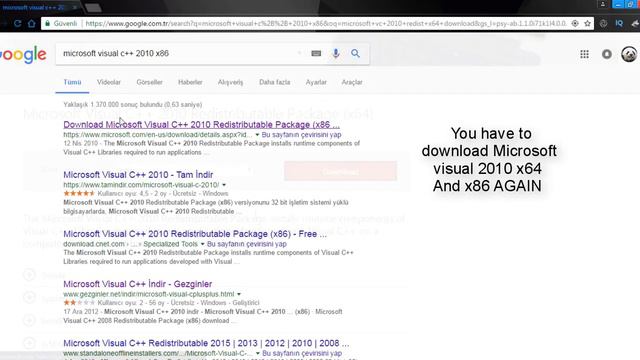
Task: Click Bu sayfanın çevirisini yap for microsoft.com result
Action: pos(301,135)
